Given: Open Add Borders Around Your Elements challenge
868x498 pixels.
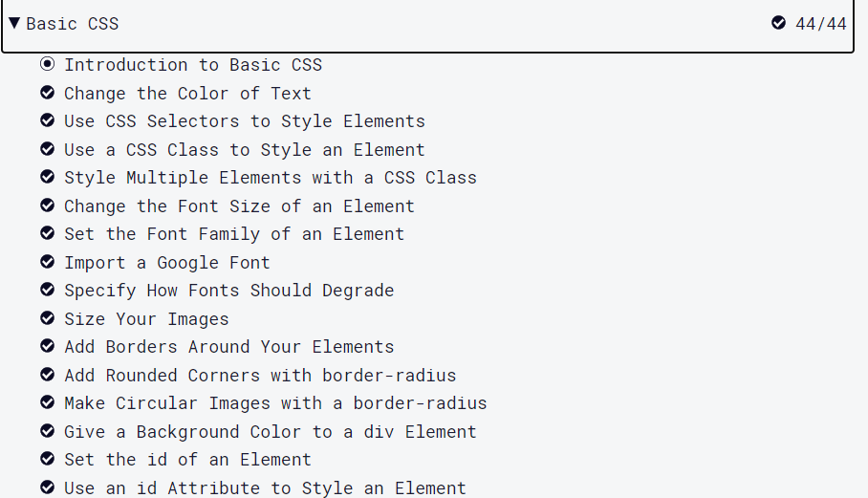Looking at the screenshot, I should point(229,347).
